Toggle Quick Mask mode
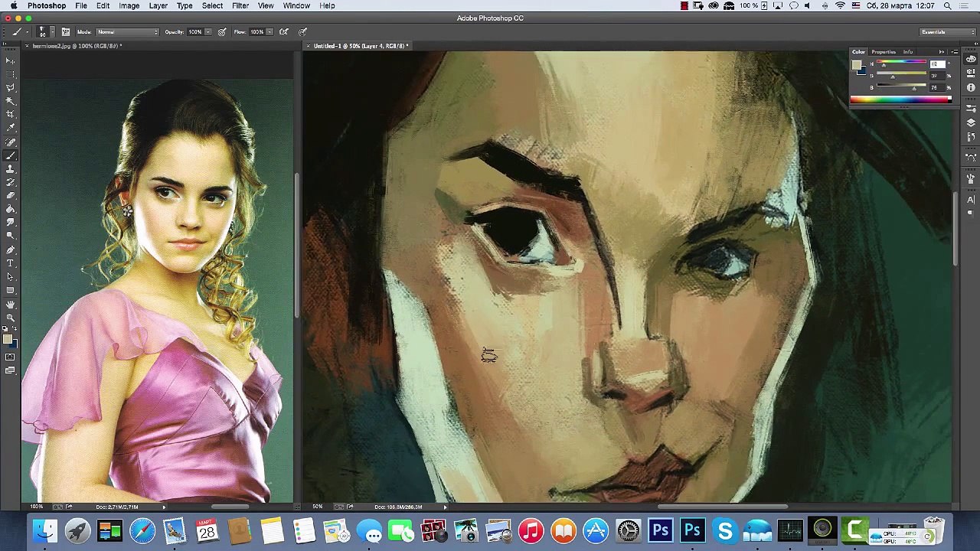 click(10, 357)
